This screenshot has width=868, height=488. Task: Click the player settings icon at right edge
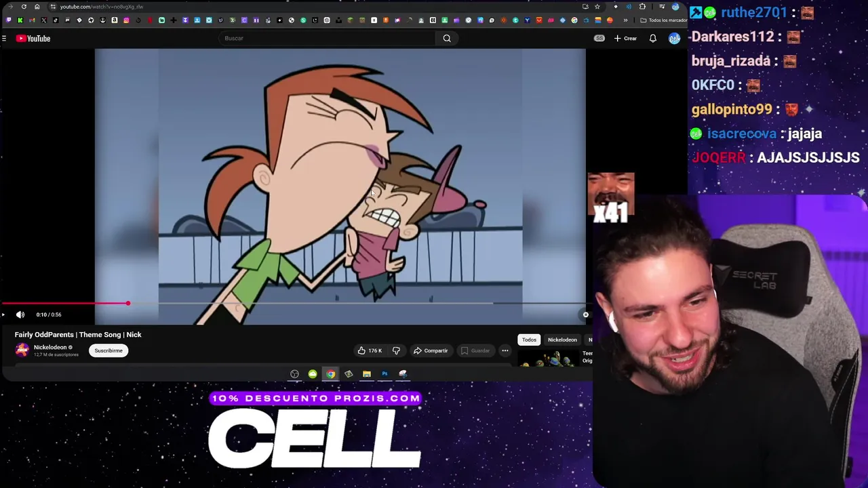586,314
